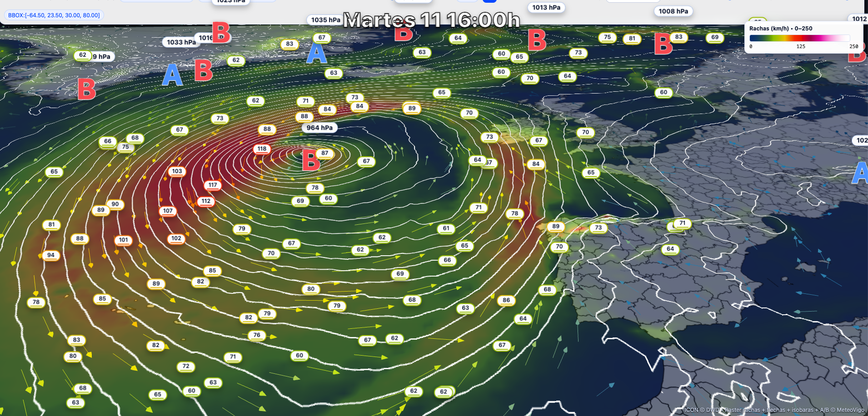Click the 103 gust value label

(177, 171)
